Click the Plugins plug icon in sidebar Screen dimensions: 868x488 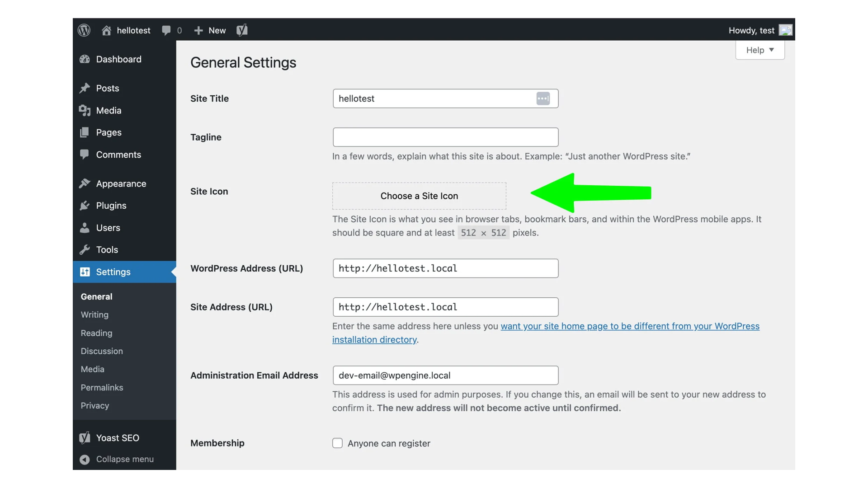point(85,206)
